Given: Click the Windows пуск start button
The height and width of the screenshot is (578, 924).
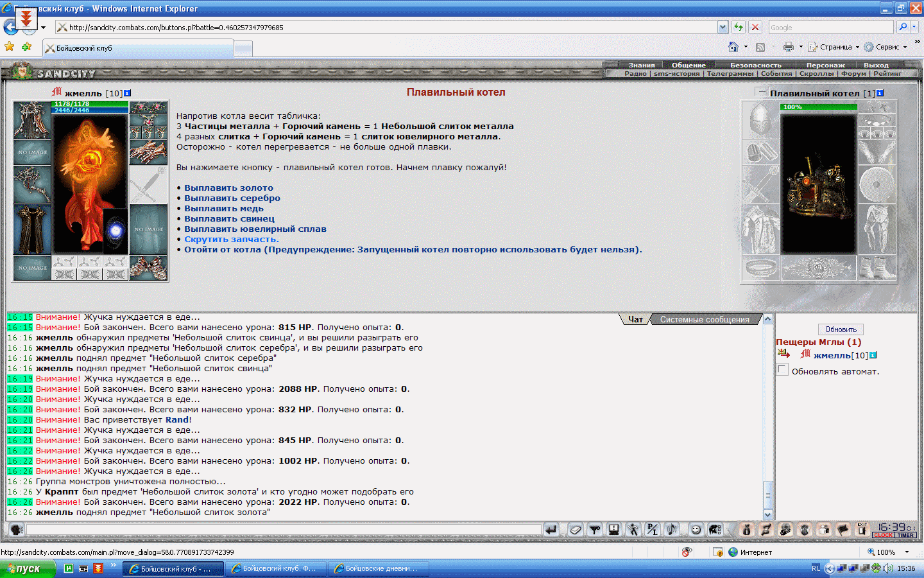Looking at the screenshot, I should click(28, 568).
